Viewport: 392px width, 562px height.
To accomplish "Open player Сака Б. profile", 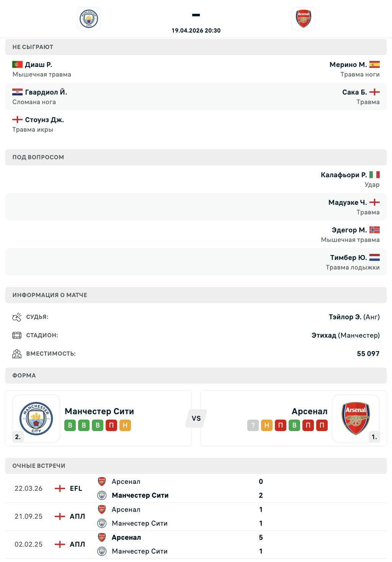I will [354, 92].
